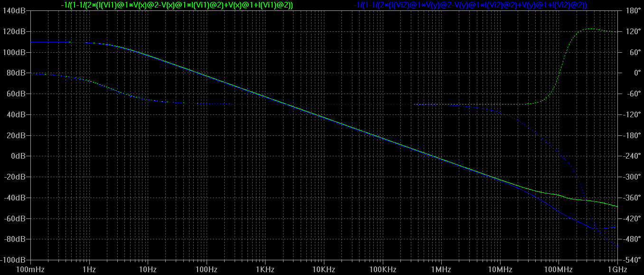The image size is (644, 275).
Task: Click the blue V(y) trace expression label
Action: (471, 5)
